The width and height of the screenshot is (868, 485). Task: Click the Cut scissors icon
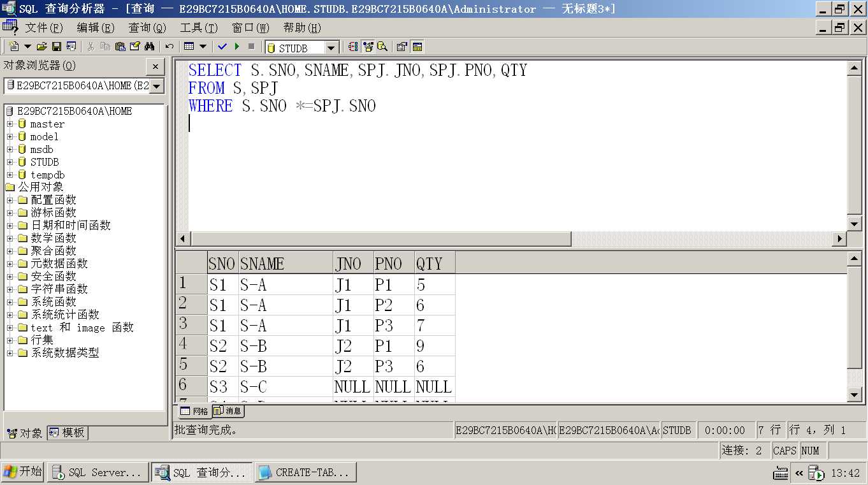(90, 47)
